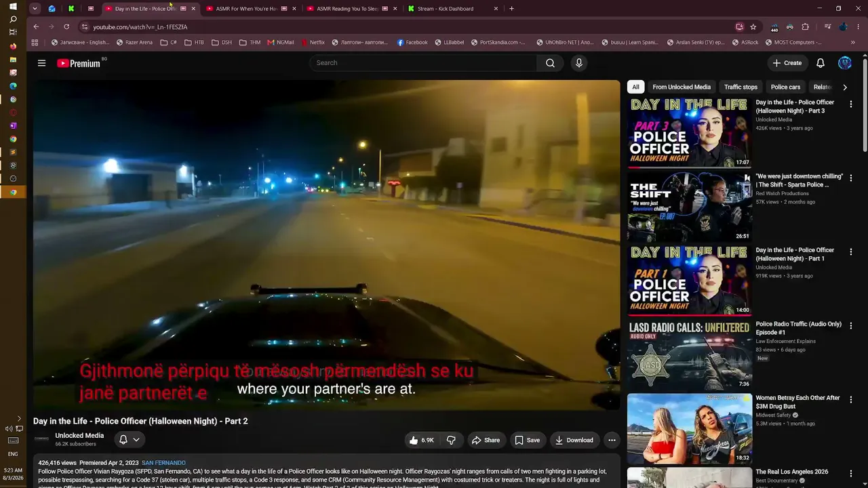Open a new browser tab
The image size is (868, 488).
pos(511,9)
